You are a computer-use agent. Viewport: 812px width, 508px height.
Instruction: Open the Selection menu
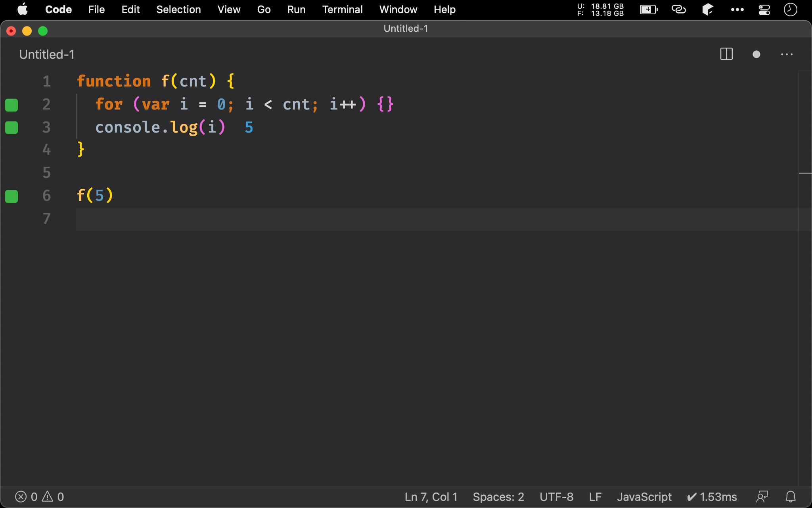tap(178, 10)
